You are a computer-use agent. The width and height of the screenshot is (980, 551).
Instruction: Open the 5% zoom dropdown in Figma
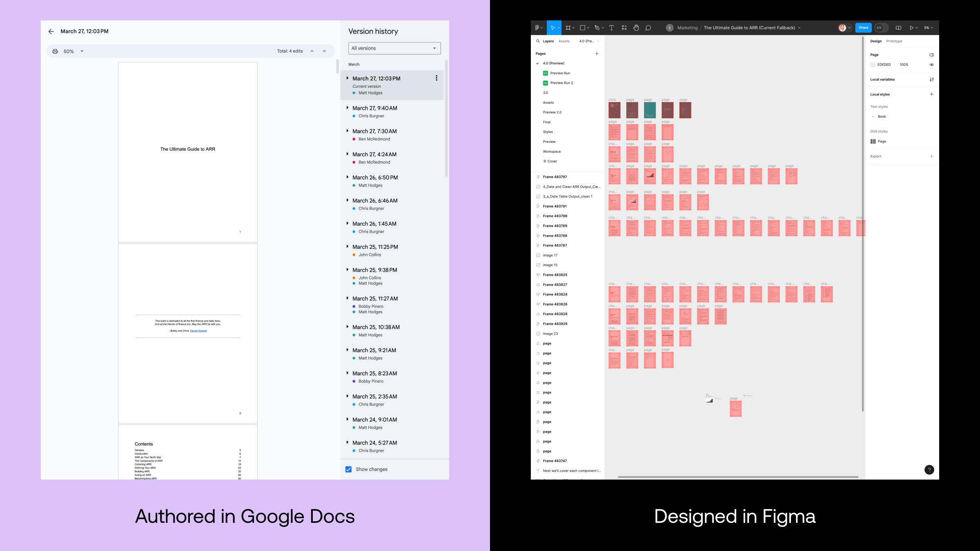tap(928, 28)
